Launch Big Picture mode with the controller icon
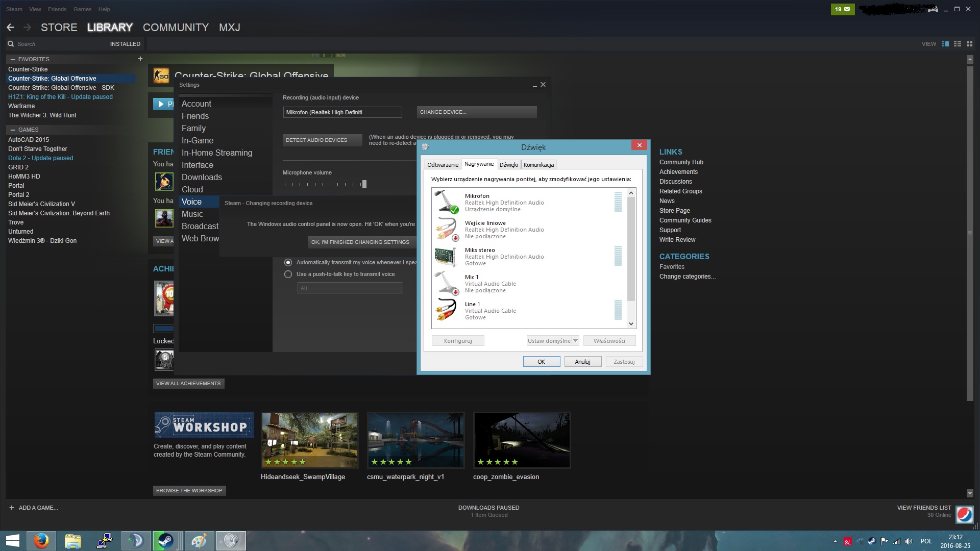 [933, 9]
